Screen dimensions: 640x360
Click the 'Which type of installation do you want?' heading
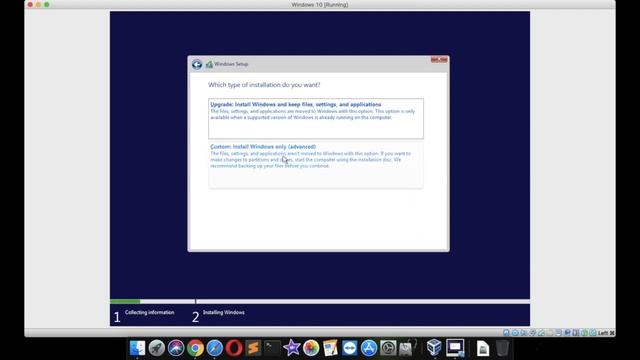[264, 85]
